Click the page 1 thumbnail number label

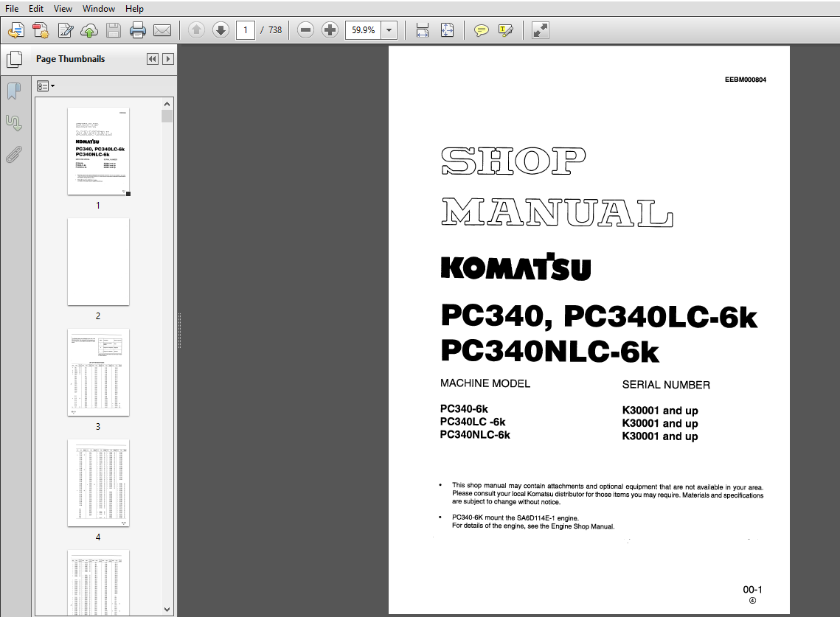pyautogui.click(x=98, y=205)
